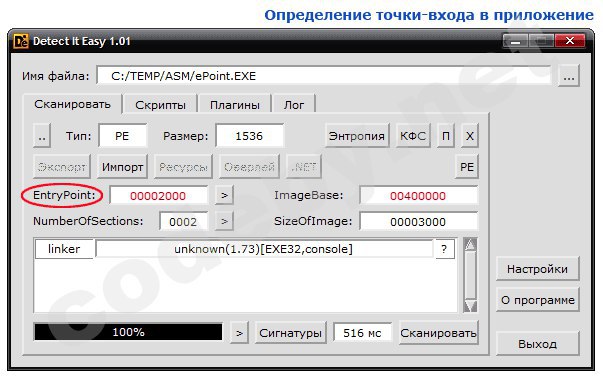Click the П button

point(446,136)
